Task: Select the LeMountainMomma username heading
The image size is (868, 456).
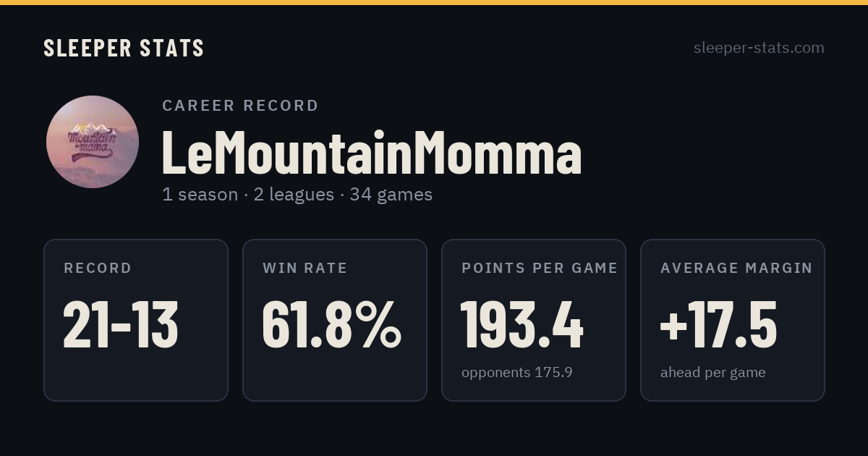Action: pyautogui.click(x=372, y=152)
